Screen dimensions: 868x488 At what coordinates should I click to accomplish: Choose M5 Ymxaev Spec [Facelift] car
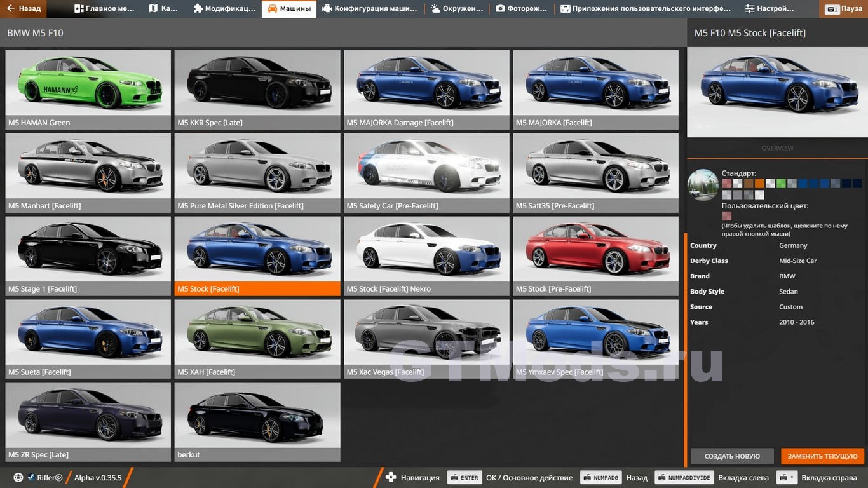pos(596,339)
